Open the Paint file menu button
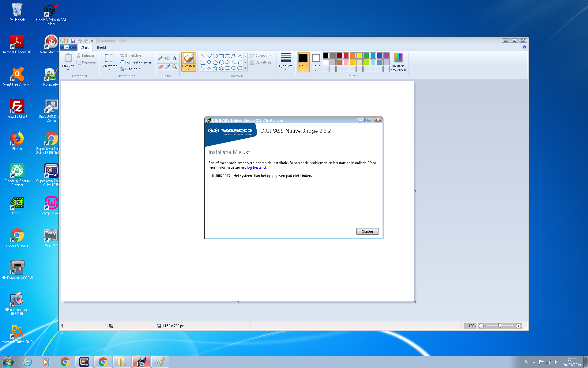Viewport: 588px width, 368px height. 68,47
